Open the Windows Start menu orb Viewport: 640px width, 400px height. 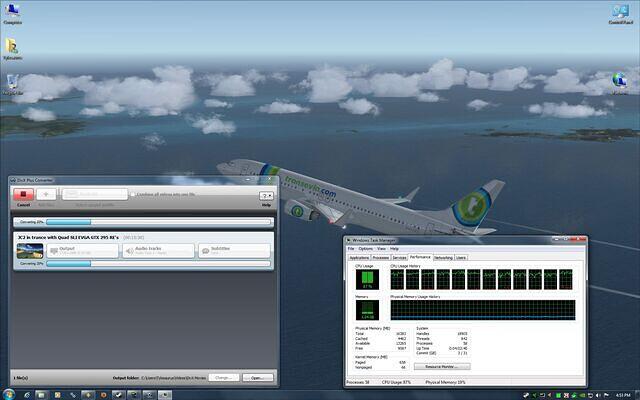click(8, 393)
